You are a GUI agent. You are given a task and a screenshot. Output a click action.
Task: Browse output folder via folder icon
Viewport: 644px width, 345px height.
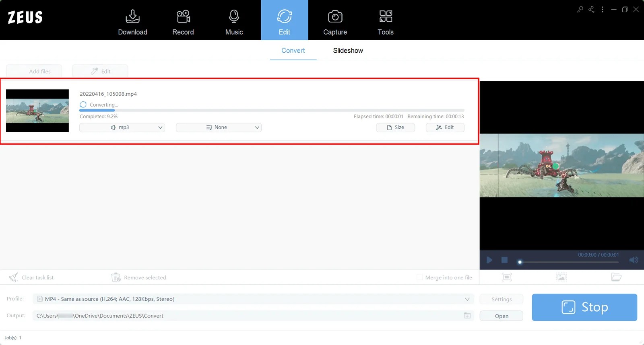pos(467,316)
